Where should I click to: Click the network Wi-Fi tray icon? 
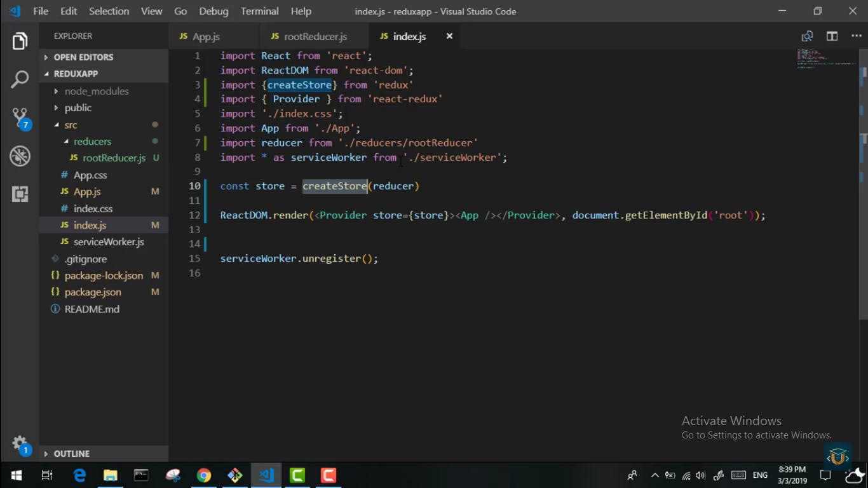[x=686, y=475]
